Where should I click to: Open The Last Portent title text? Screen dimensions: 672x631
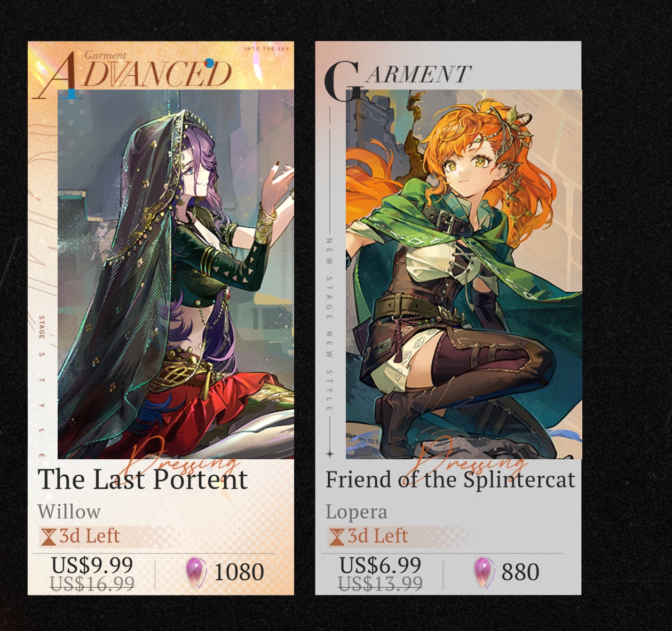143,480
